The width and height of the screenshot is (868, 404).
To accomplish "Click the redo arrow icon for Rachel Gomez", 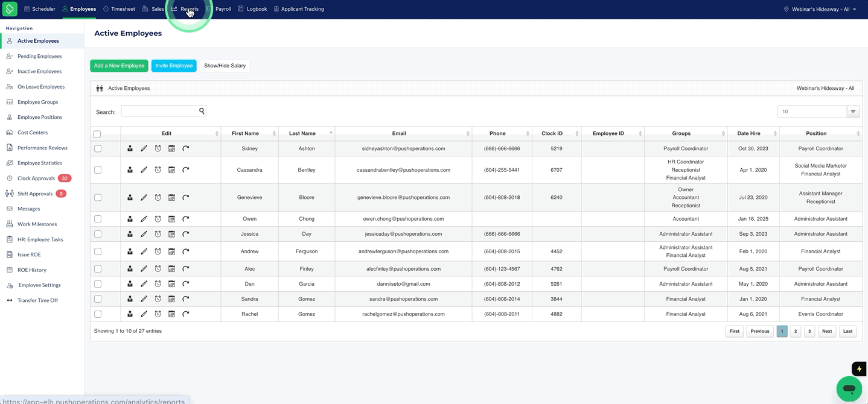I will pyautogui.click(x=186, y=314).
